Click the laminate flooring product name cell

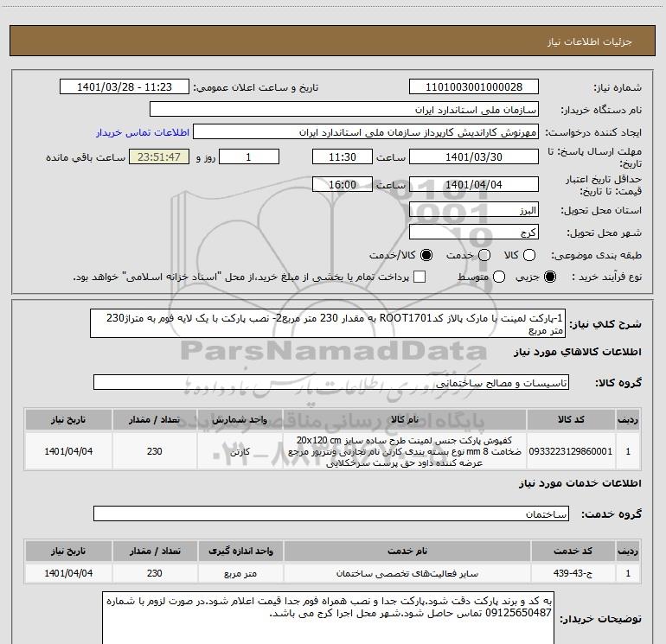pos(405,451)
